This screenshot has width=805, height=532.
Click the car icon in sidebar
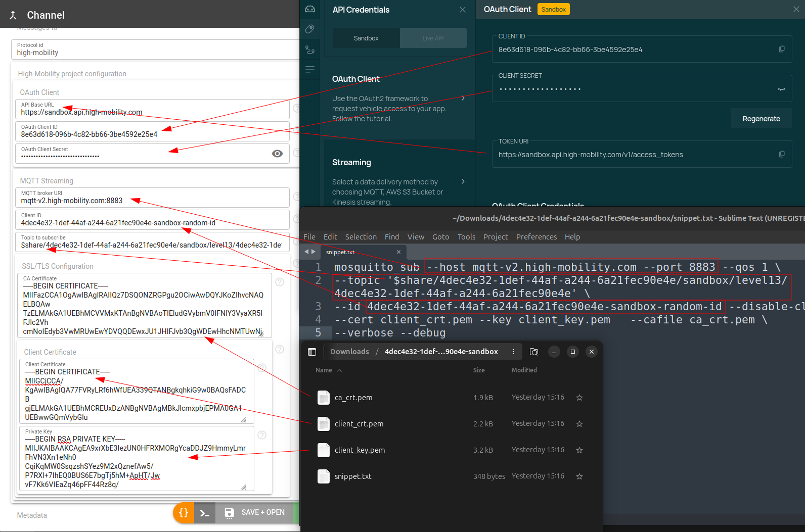[x=310, y=9]
